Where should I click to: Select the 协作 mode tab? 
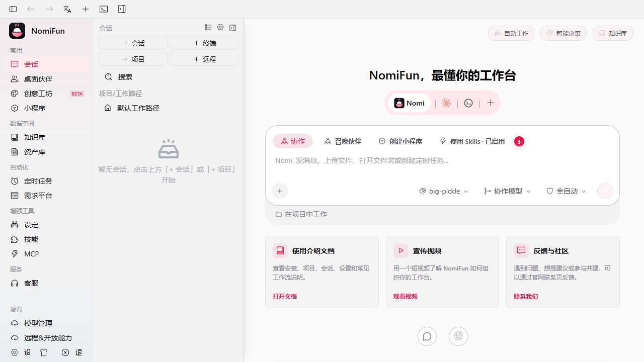click(x=293, y=141)
